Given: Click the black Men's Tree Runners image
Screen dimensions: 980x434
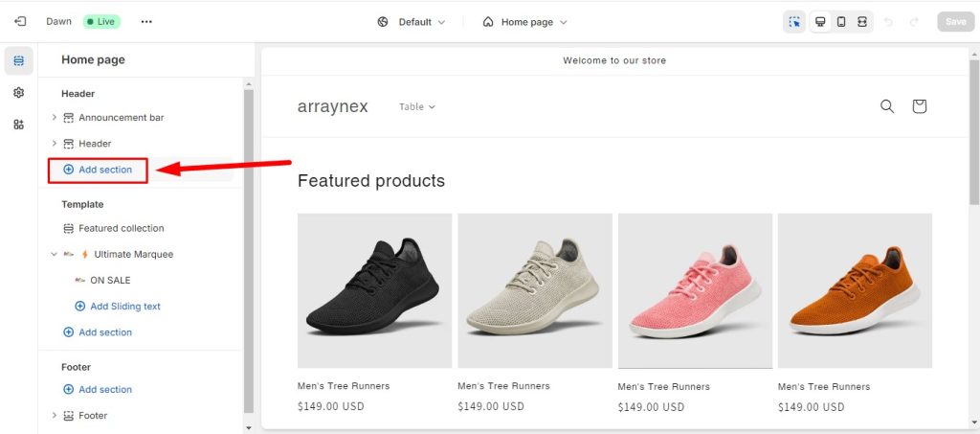Looking at the screenshot, I should 374,290.
